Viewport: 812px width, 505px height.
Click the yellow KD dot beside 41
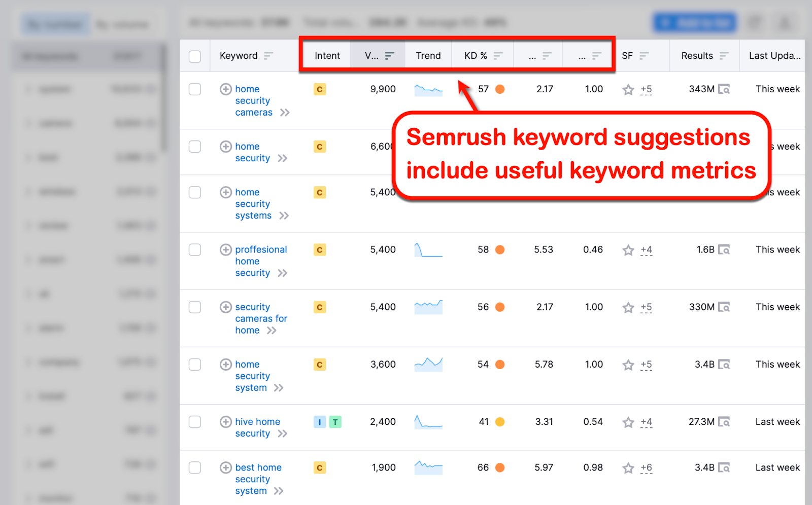(x=500, y=422)
